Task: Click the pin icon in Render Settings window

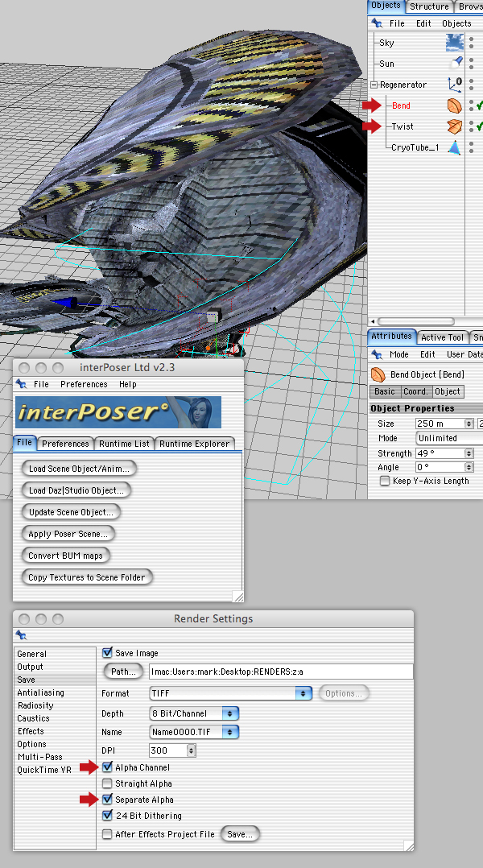Action: 21,635
